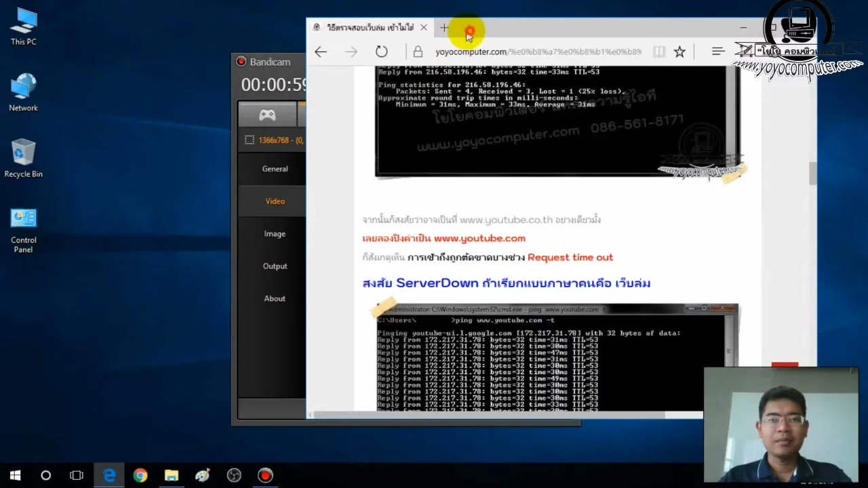Launch Chrome from the taskbar

140,475
